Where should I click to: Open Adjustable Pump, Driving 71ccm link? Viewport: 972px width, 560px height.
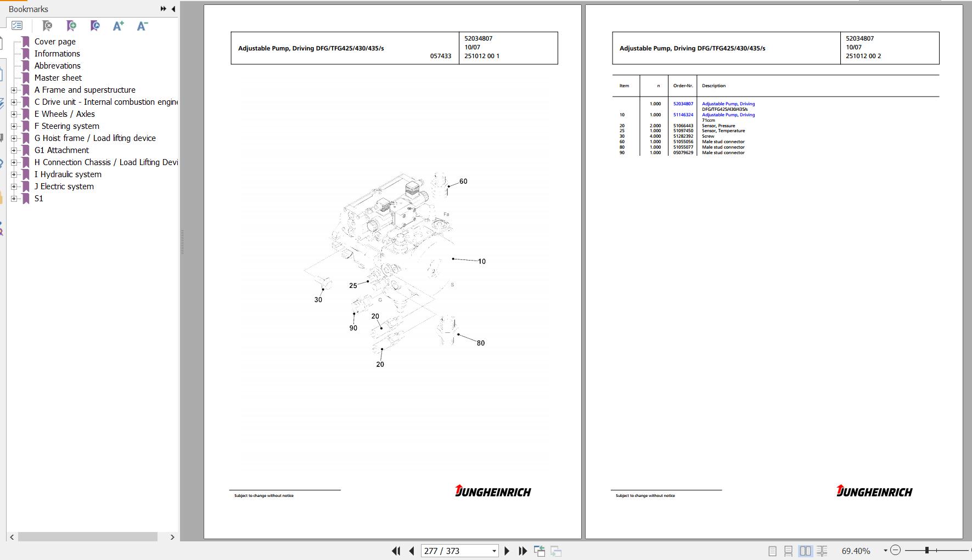(x=728, y=115)
